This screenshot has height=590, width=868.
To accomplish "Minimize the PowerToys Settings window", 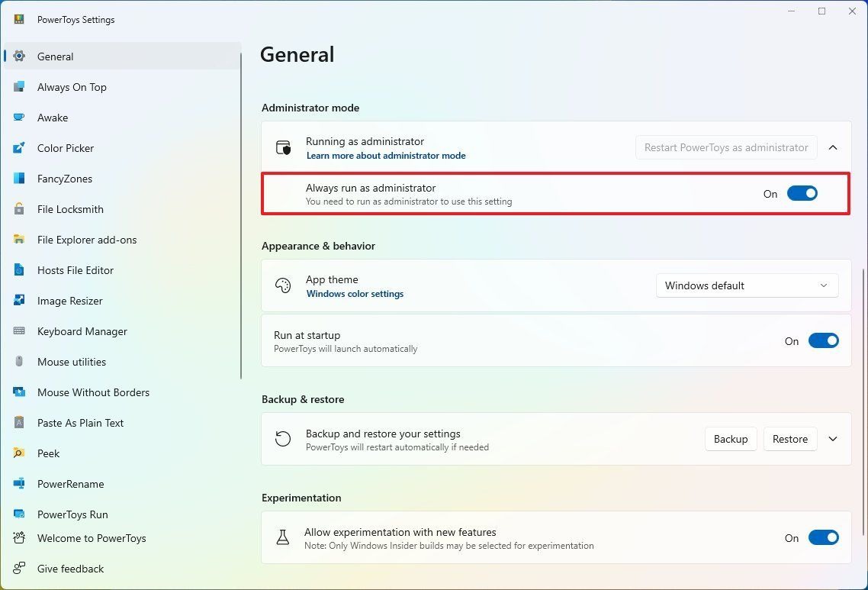I will pyautogui.click(x=792, y=11).
